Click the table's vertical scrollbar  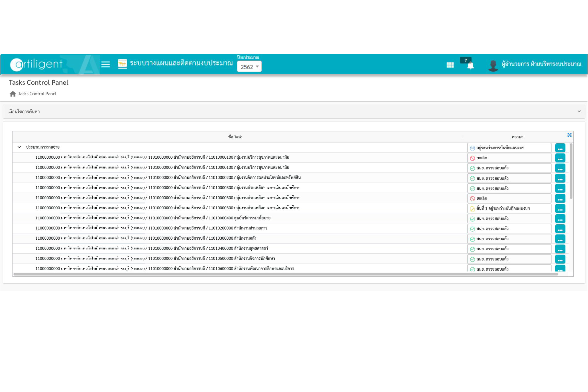point(571,171)
